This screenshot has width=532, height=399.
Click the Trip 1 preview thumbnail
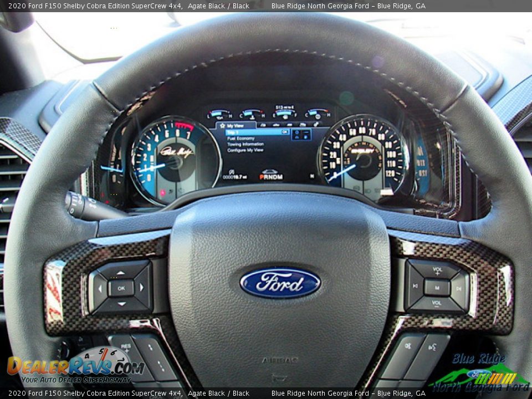(x=301, y=134)
